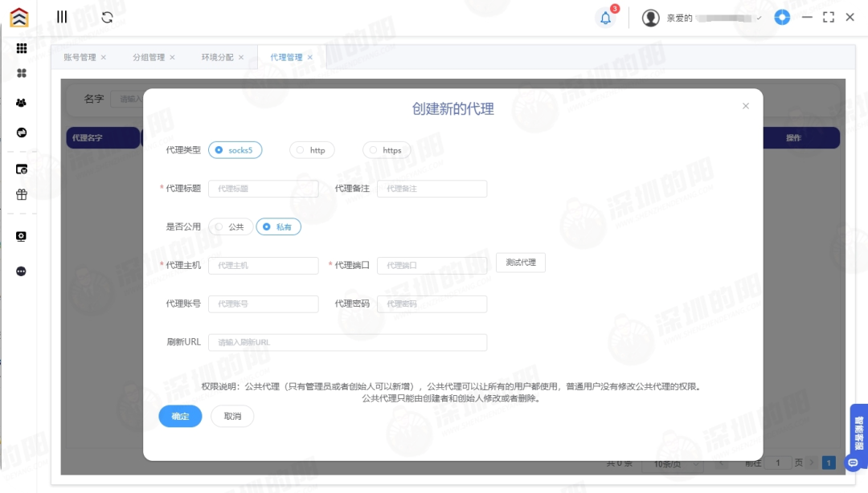Open the apps grid icon in sidebar

click(x=22, y=48)
